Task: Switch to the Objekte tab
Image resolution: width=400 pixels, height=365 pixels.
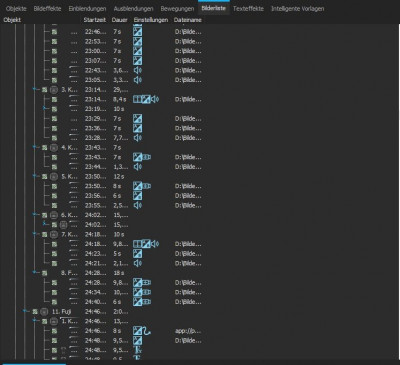Action: coord(16,9)
